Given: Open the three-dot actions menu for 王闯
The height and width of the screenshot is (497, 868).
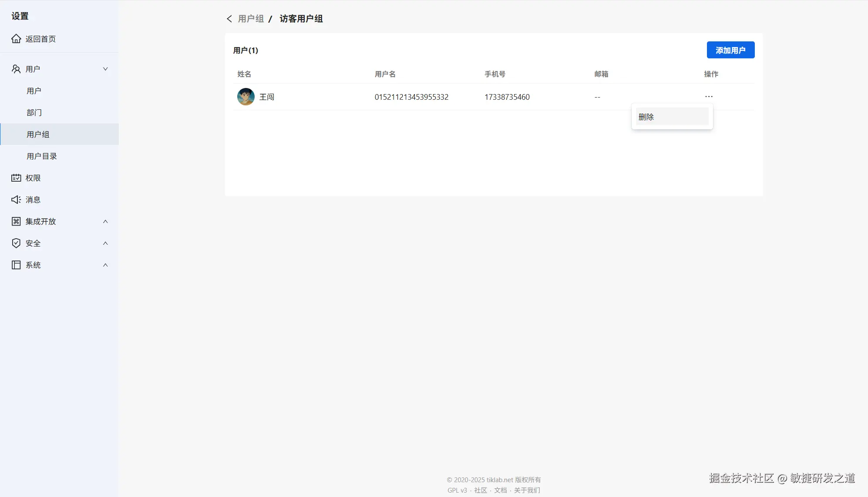Looking at the screenshot, I should (709, 97).
